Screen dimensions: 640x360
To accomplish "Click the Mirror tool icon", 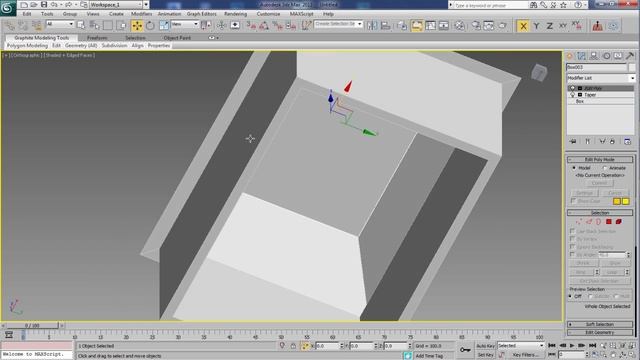I will pyautogui.click(x=372, y=26).
